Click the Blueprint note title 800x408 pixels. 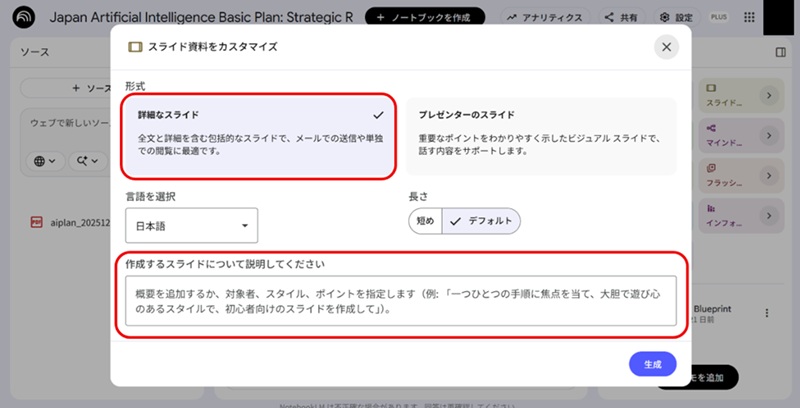pos(712,309)
